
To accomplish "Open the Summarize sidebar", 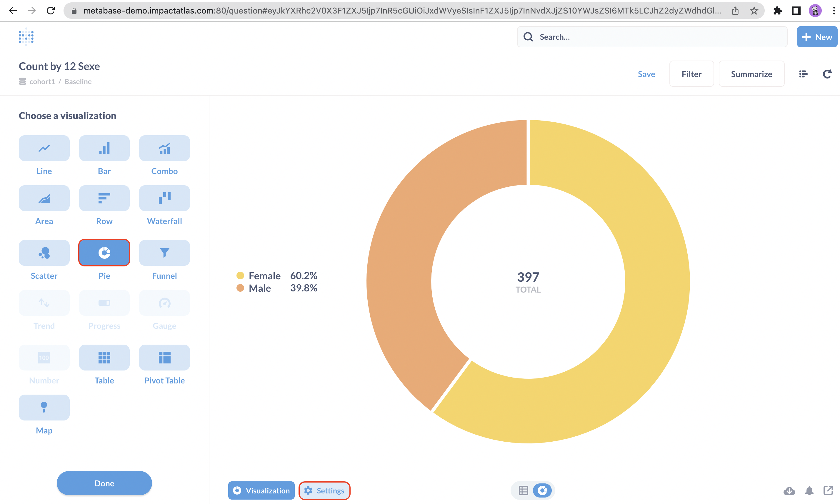I will 751,74.
